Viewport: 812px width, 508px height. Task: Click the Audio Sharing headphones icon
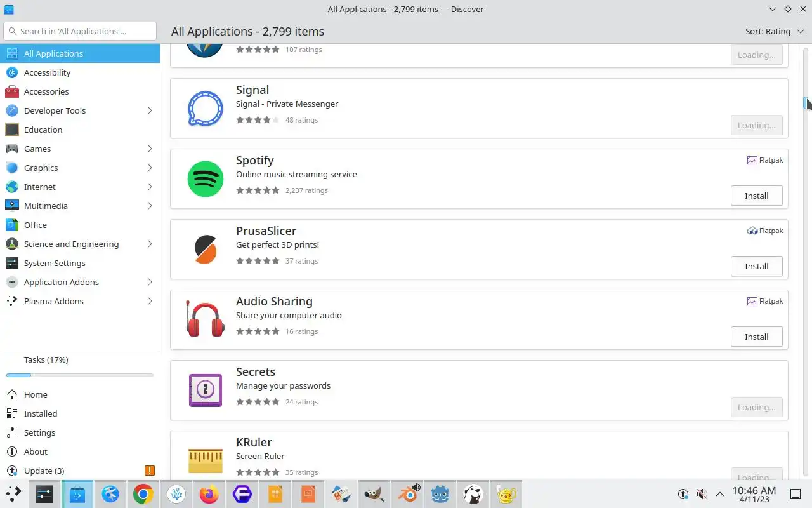(205, 319)
